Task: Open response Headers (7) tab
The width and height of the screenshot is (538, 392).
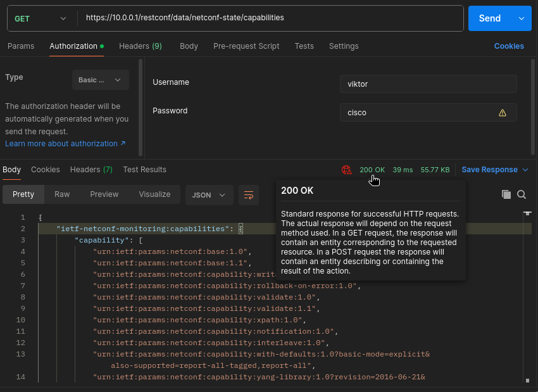Action: click(91, 170)
